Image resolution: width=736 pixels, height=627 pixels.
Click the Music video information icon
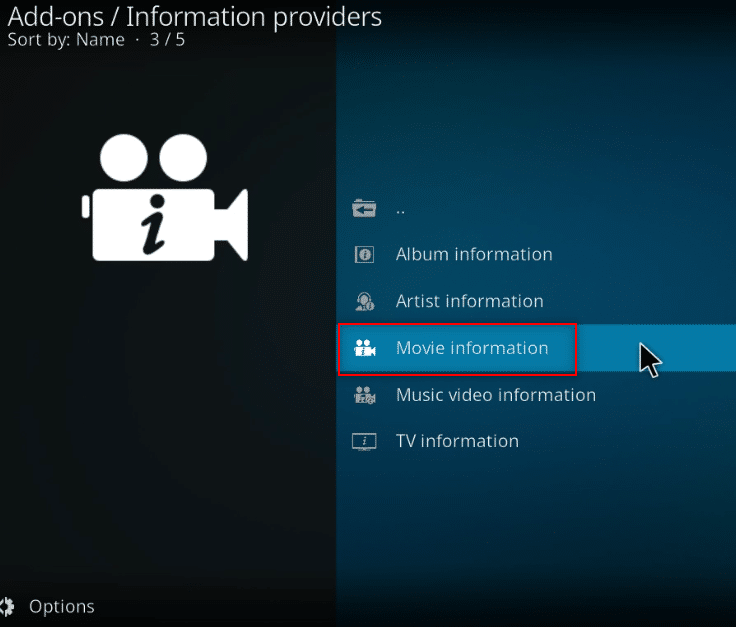point(364,395)
